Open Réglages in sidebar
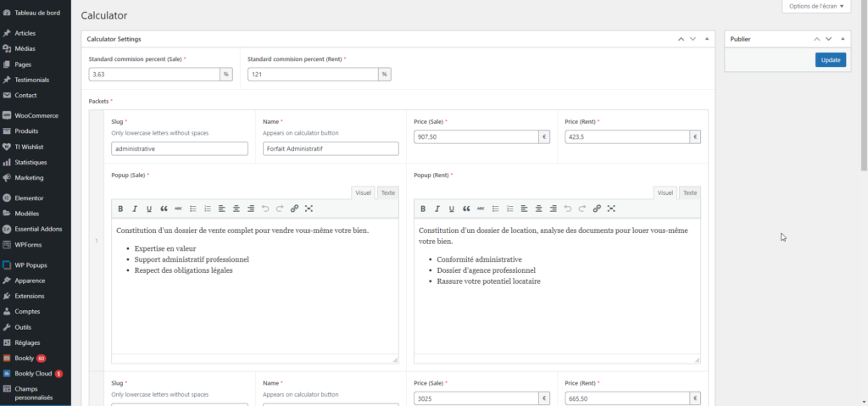This screenshot has height=406, width=868. pyautogui.click(x=36, y=342)
